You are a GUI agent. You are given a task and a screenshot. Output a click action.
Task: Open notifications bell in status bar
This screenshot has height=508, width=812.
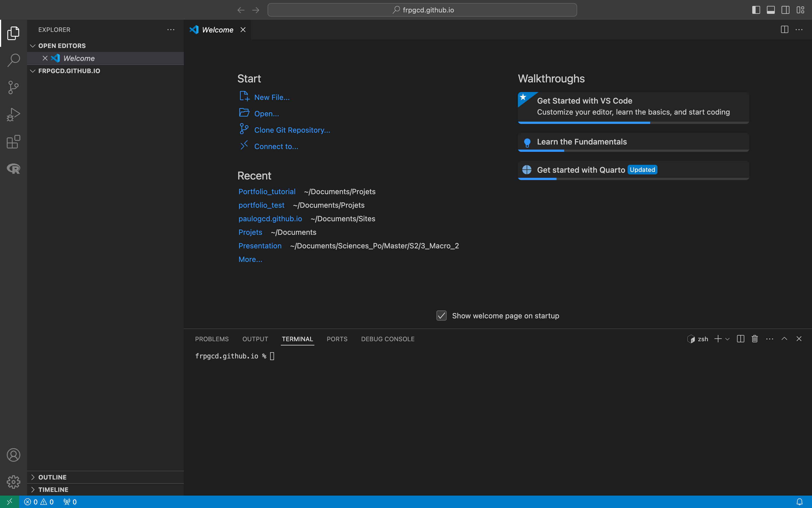coord(800,502)
